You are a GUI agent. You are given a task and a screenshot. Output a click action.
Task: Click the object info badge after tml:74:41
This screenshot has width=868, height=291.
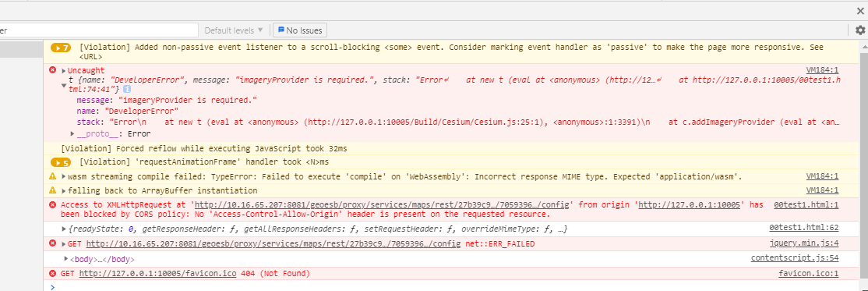pos(127,89)
